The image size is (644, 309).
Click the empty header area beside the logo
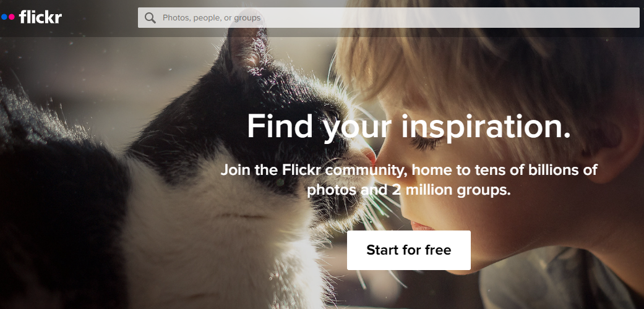100,18
